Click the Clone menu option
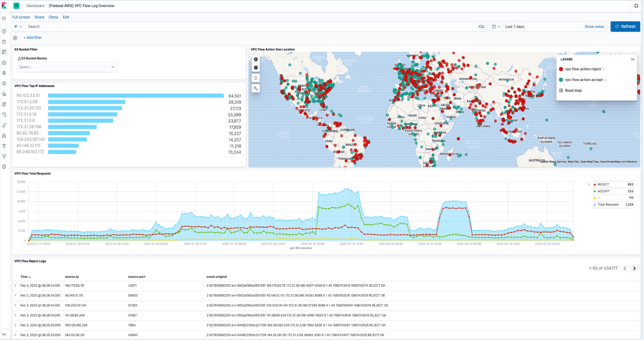The height and width of the screenshot is (340, 644). click(54, 17)
